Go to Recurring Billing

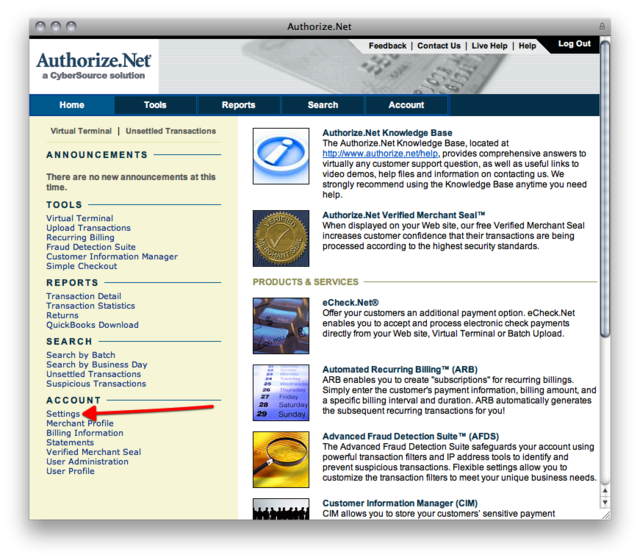pyautogui.click(x=80, y=238)
